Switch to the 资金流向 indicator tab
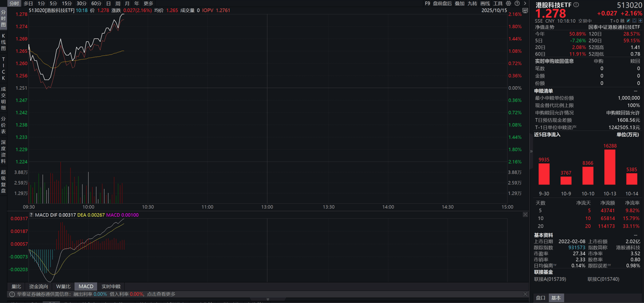Viewport: 644px width, 303px height. (38, 286)
